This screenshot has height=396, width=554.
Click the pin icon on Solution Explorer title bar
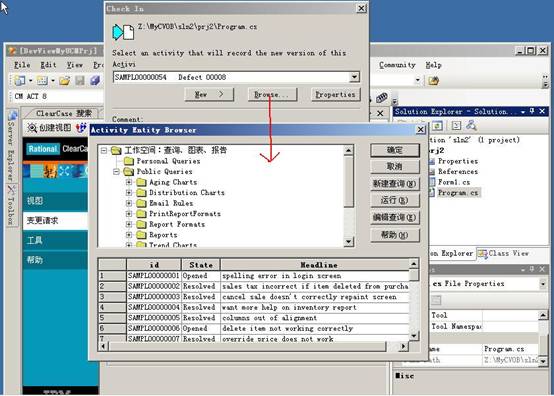(532, 111)
